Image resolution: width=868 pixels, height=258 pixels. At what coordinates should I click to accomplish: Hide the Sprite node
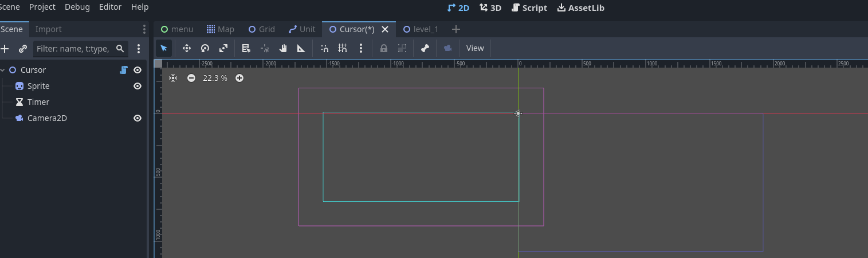point(138,86)
